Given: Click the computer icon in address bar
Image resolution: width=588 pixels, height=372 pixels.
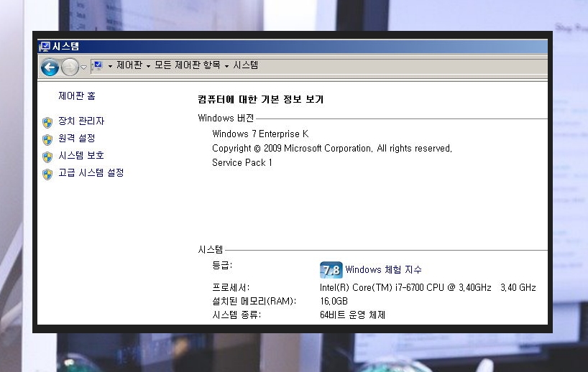Looking at the screenshot, I should click(98, 65).
